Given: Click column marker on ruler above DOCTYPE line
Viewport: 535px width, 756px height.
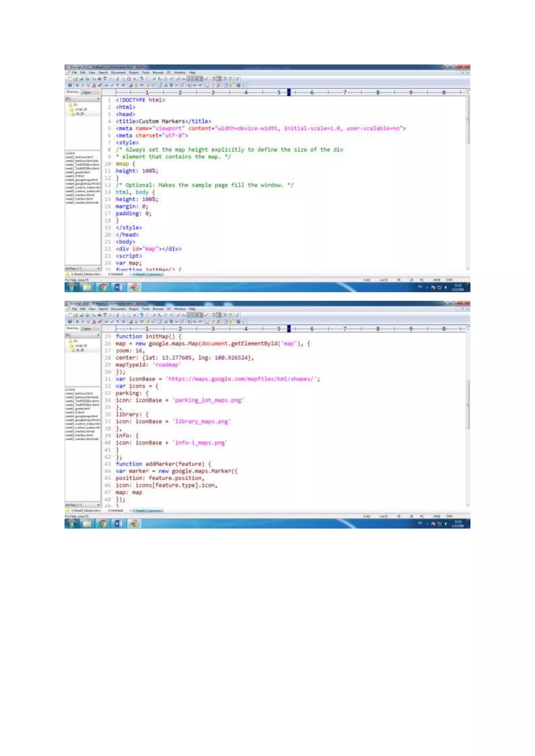Looking at the screenshot, I should [289, 92].
